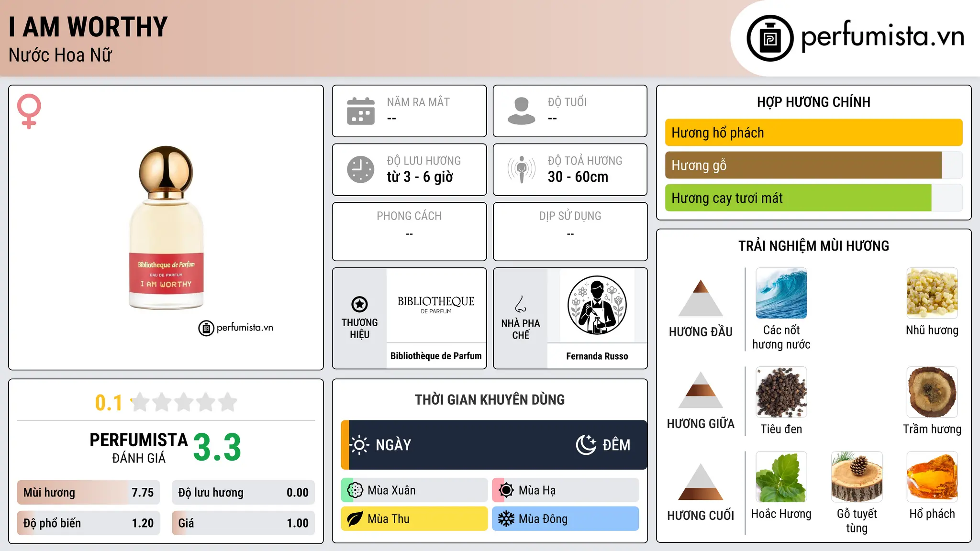Click the Mùi hương 7.75 rating bar

click(89, 493)
